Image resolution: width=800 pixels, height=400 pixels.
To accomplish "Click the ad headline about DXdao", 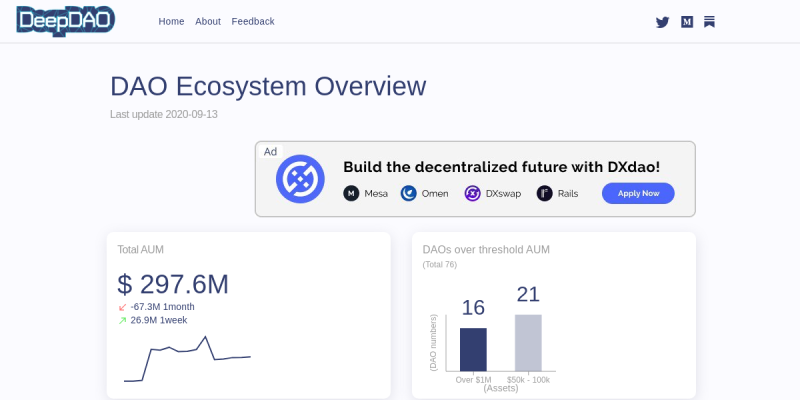I will [x=501, y=167].
